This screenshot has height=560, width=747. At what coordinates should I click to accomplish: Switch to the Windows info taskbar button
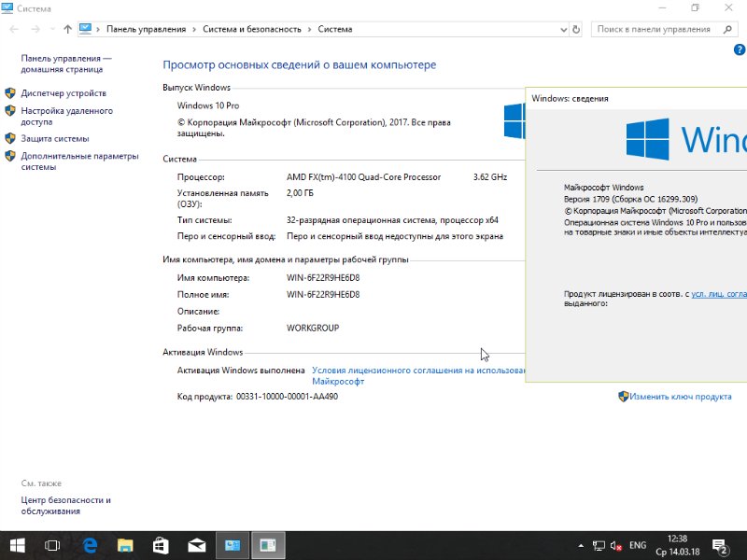point(268,545)
